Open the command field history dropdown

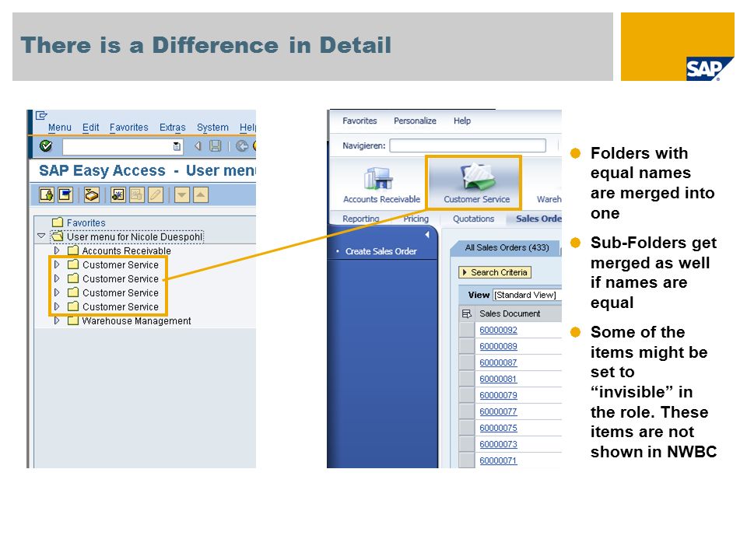177,146
